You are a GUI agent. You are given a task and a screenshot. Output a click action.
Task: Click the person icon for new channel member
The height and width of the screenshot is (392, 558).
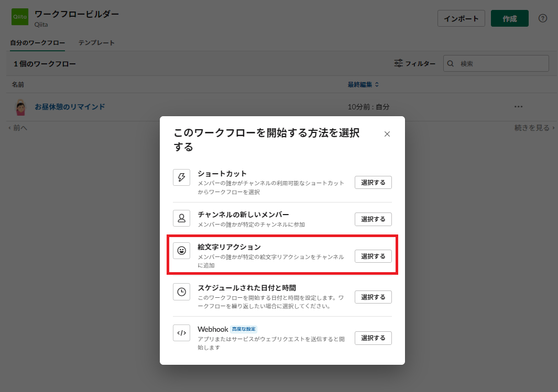[x=181, y=218]
